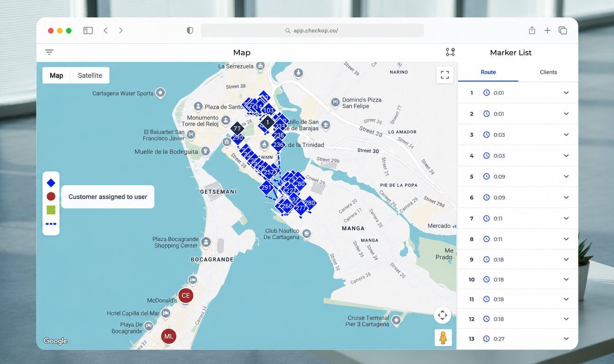This screenshot has width=614, height=364.
Task: Click the red circle legend symbol
Action: coord(51,196)
